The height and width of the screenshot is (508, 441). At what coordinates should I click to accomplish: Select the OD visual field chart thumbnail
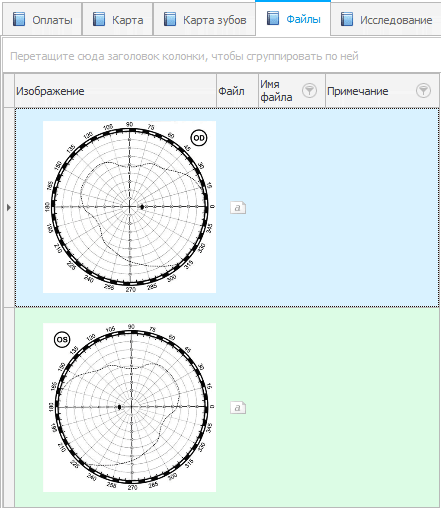coord(129,207)
